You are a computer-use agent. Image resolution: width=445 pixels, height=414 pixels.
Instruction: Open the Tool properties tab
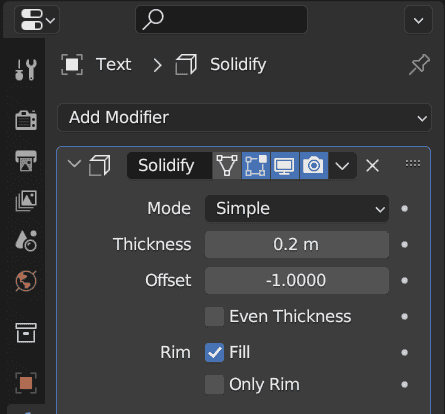tap(26, 70)
